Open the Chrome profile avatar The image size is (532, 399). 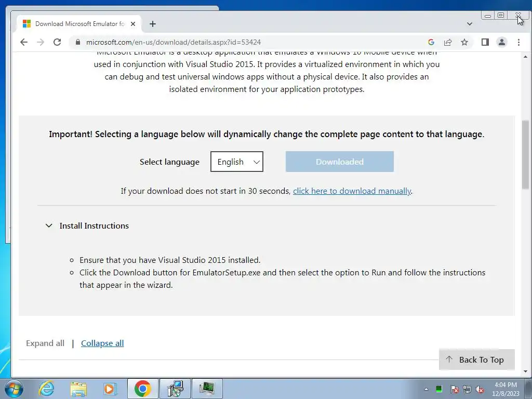point(502,42)
